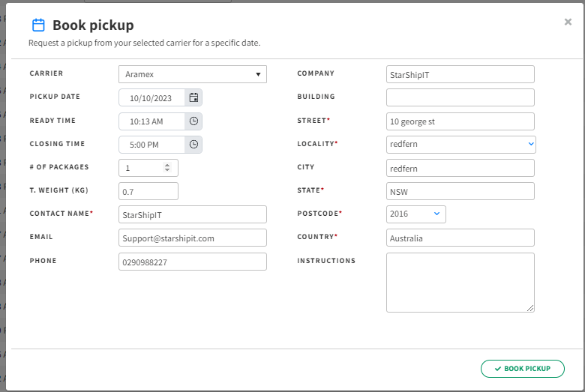Screen dimensions: 585x392
Task: Click the State field showing NSW
Action: (460, 191)
